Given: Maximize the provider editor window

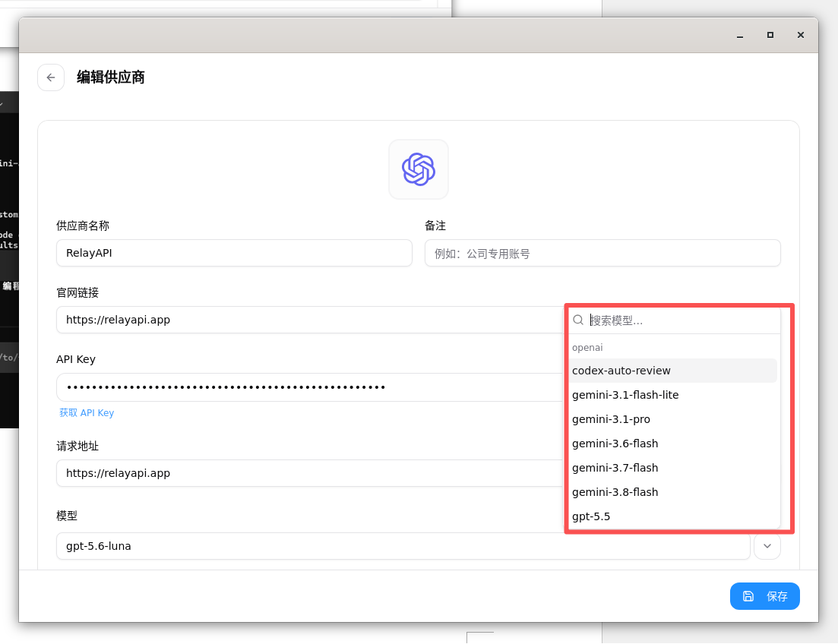Looking at the screenshot, I should [770, 35].
